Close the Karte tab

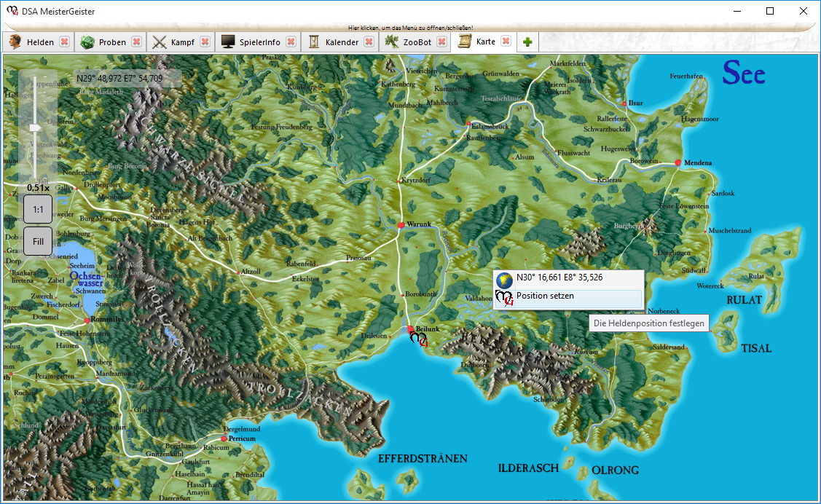(x=506, y=42)
